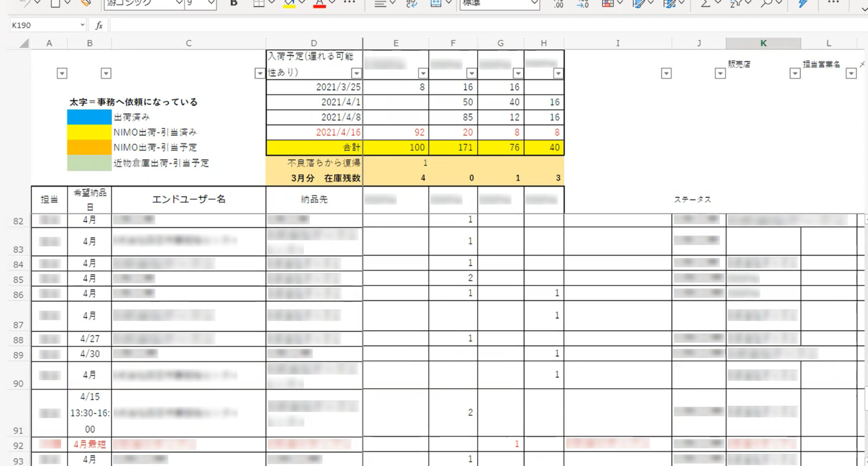Click the 納品先 header cell
This screenshot has width=868, height=466.
[314, 200]
